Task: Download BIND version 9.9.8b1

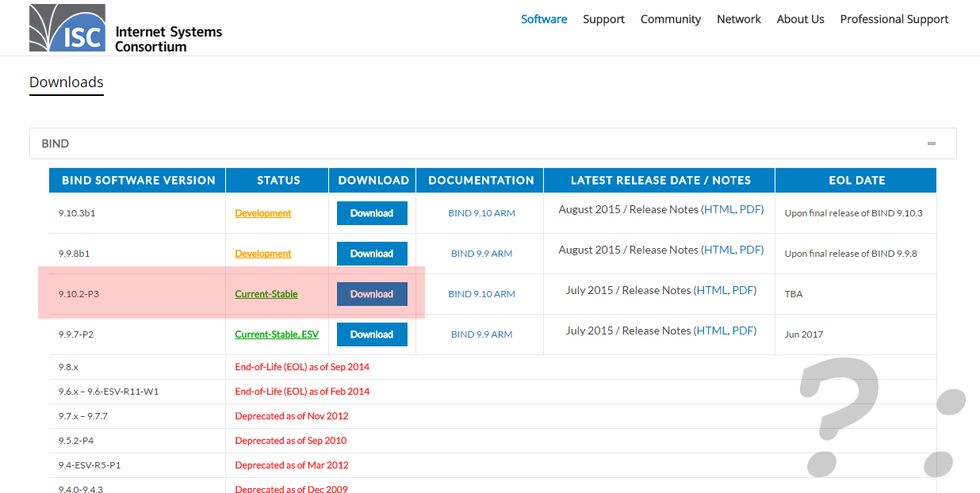Action: tap(371, 254)
